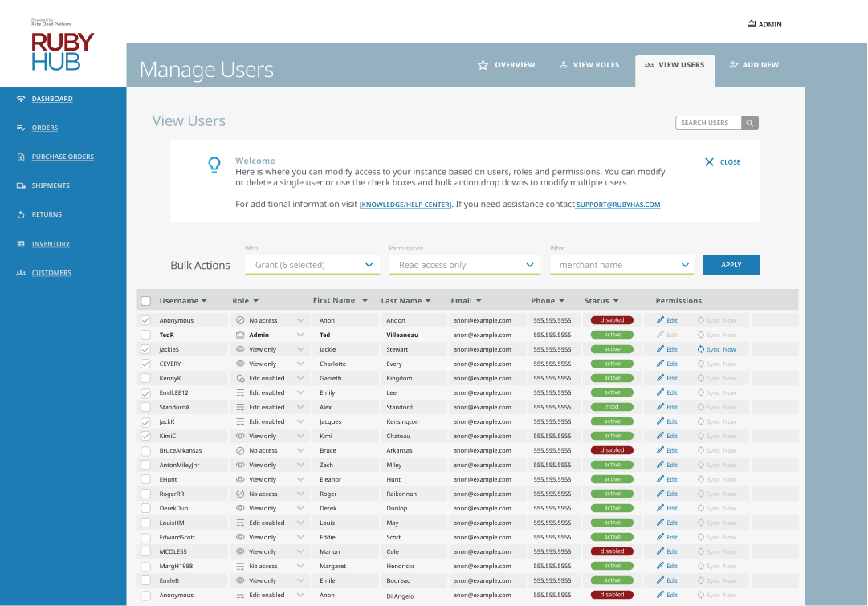Click the search magnifier icon
868x606 pixels.
pos(749,123)
